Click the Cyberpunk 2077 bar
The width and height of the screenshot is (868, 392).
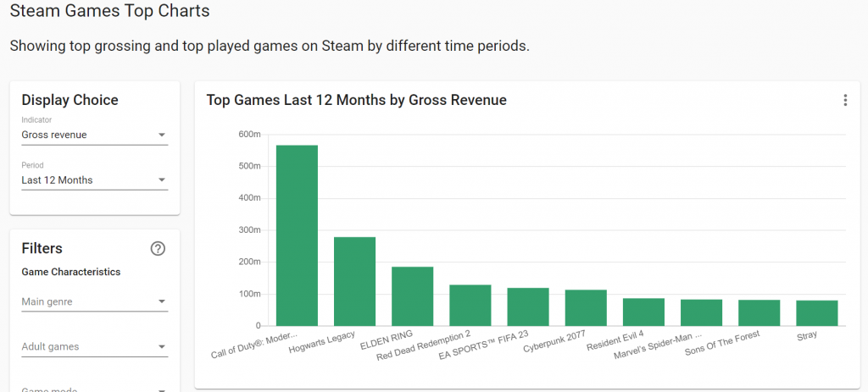[586, 308]
